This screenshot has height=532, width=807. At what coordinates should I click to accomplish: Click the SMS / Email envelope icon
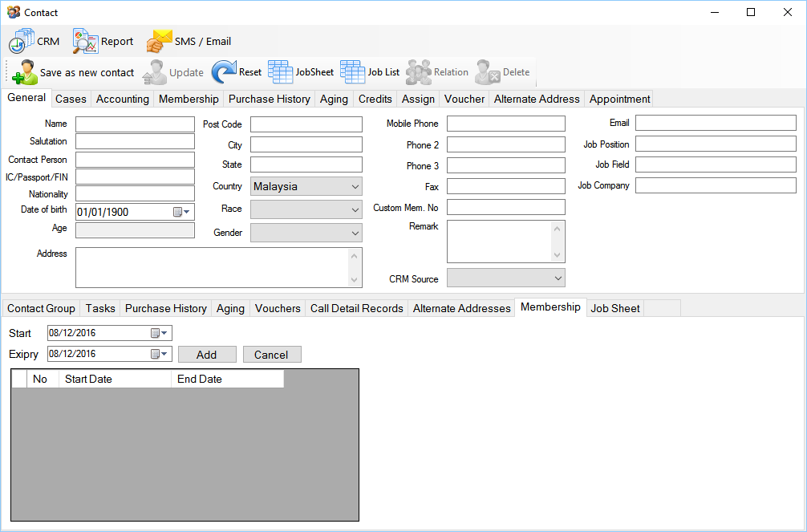coord(159,41)
